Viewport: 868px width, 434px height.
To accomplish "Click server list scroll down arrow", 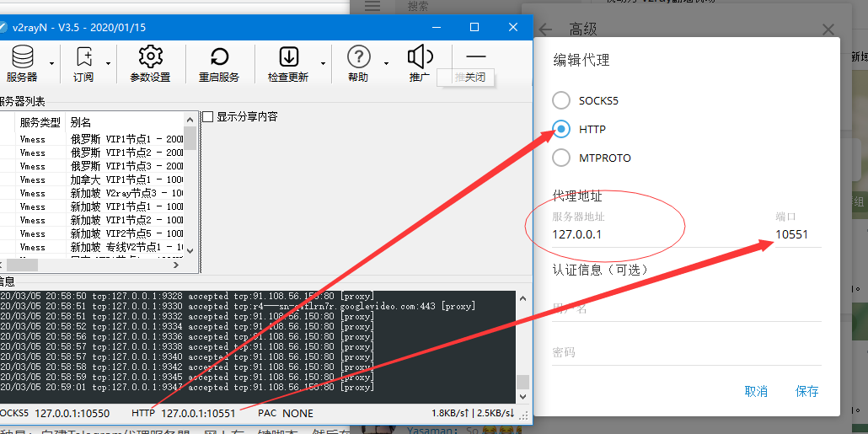I will click(190, 251).
